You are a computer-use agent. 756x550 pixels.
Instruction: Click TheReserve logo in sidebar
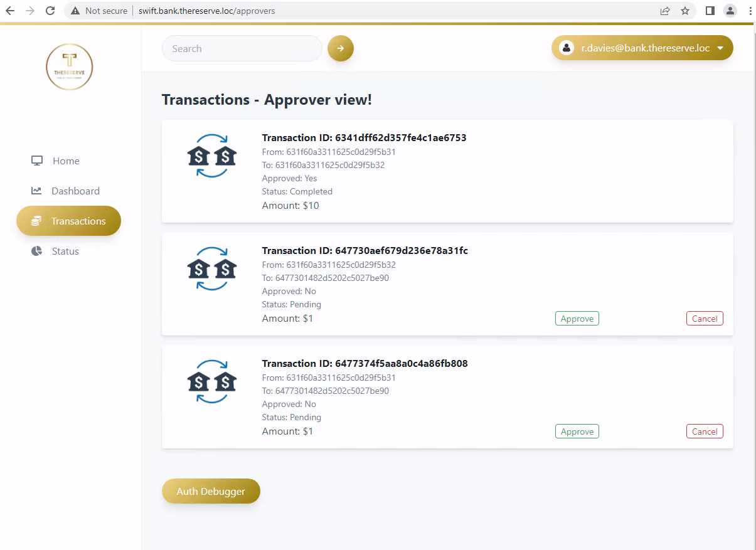click(70, 66)
